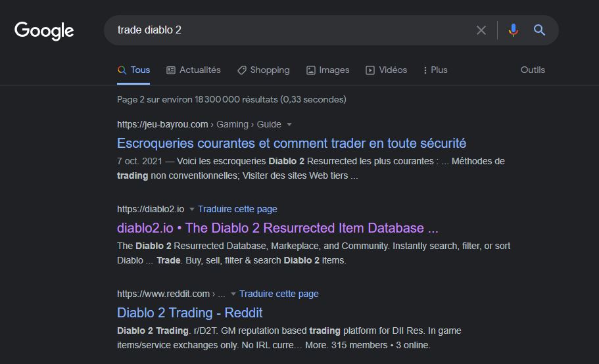Open the Images results tab
Image resolution: width=599 pixels, height=364 pixels.
pyautogui.click(x=327, y=70)
